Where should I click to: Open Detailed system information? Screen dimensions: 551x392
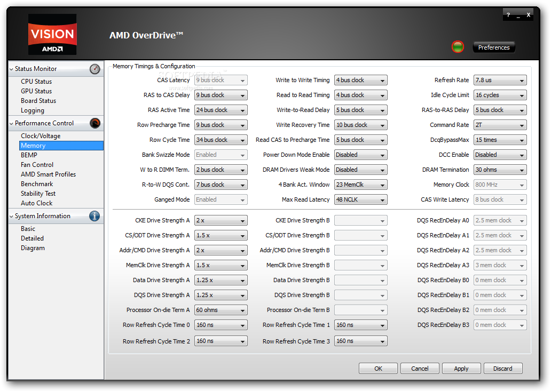(32, 238)
